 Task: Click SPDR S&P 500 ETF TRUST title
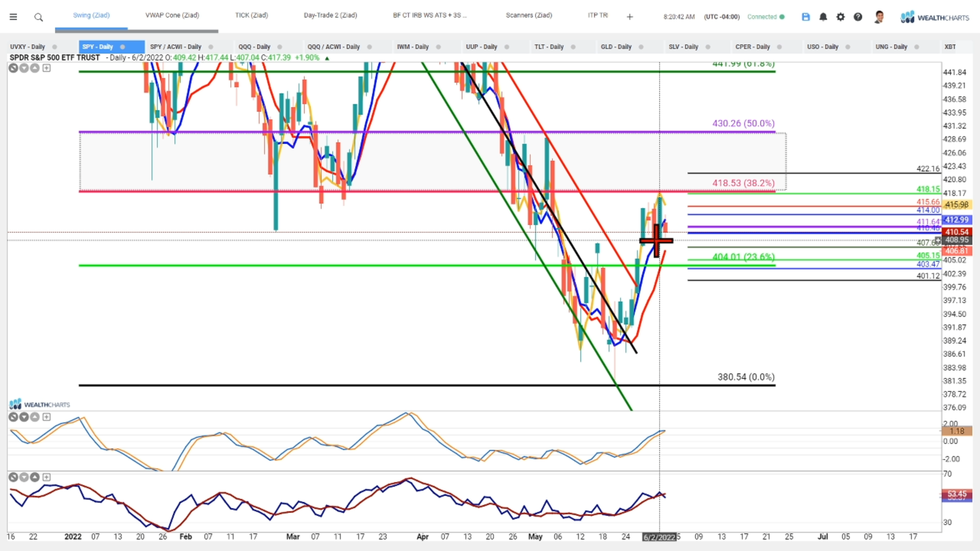pyautogui.click(x=55, y=58)
